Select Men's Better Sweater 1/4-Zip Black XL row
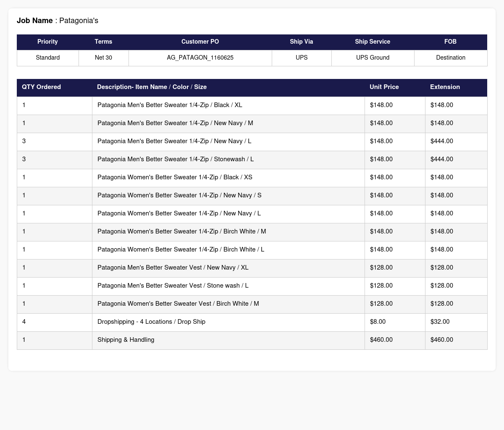The width and height of the screenshot is (504, 430). coord(252,105)
